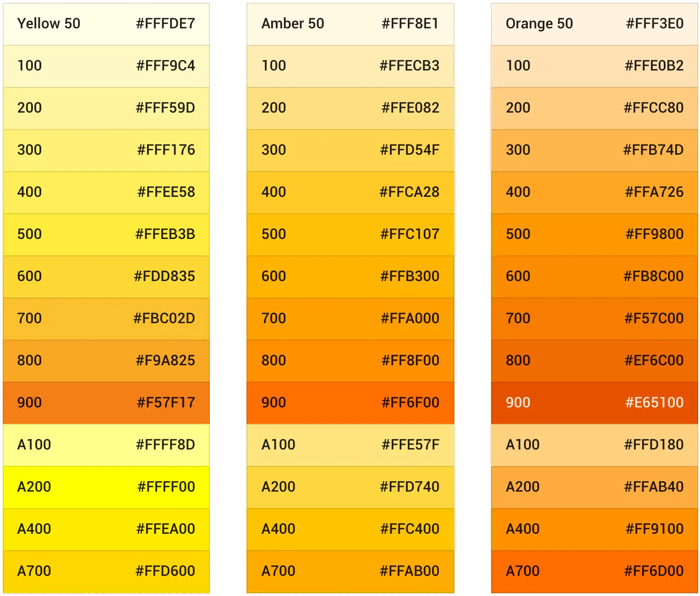
Task: Pick the Yellow 700 swatch #FBC02D
Action: (106, 319)
